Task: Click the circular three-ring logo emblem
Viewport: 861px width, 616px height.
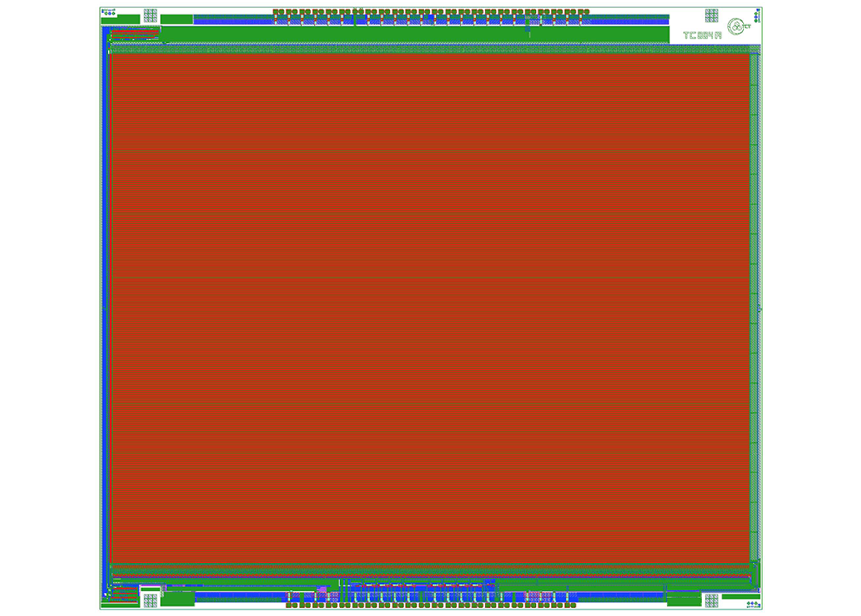Action: pos(736,27)
